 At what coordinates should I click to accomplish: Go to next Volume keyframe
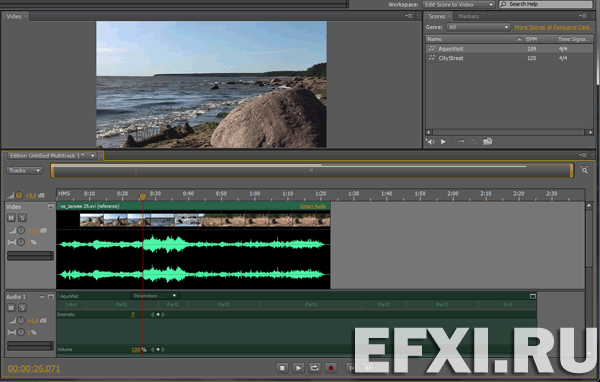pyautogui.click(x=163, y=349)
